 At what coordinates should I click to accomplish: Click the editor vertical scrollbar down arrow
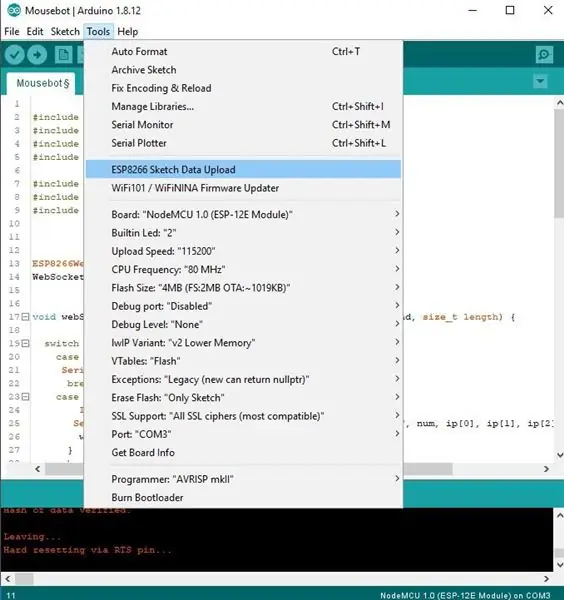[559, 455]
